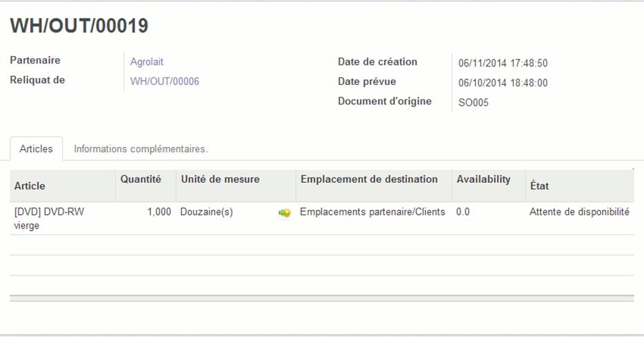644x341 pixels.
Task: Open the Informations complémentaires tab
Action: pos(141,148)
